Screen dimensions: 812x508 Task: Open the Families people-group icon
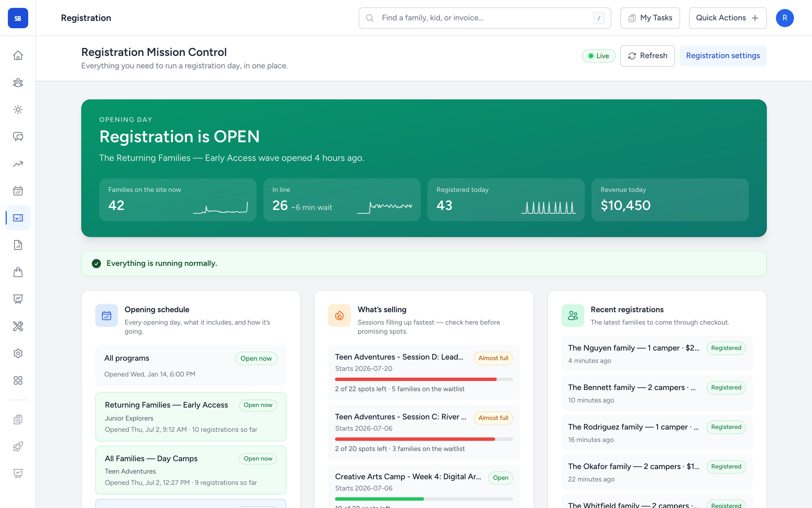pyautogui.click(x=18, y=83)
